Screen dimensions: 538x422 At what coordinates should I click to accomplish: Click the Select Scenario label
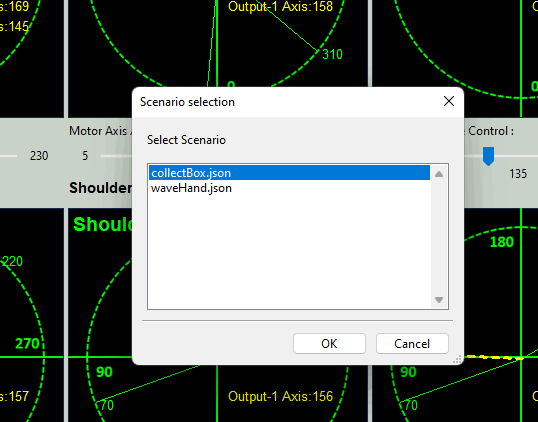[186, 140]
